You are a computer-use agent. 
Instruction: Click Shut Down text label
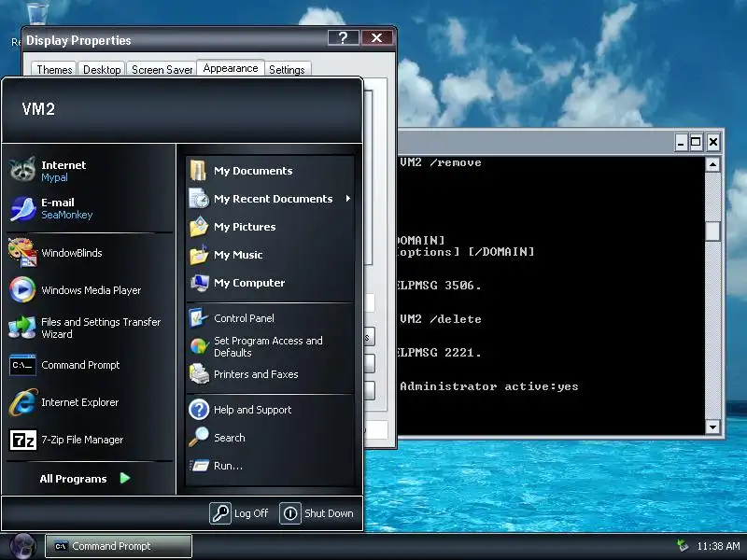330,513
